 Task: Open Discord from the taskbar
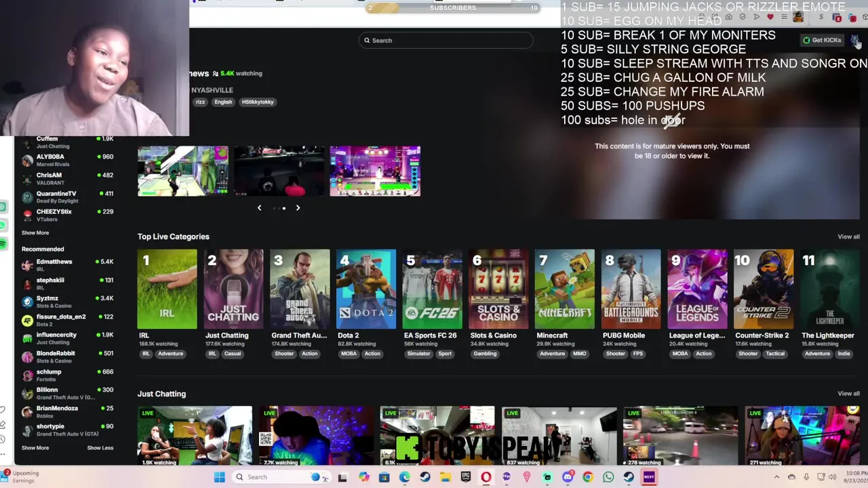click(568, 477)
